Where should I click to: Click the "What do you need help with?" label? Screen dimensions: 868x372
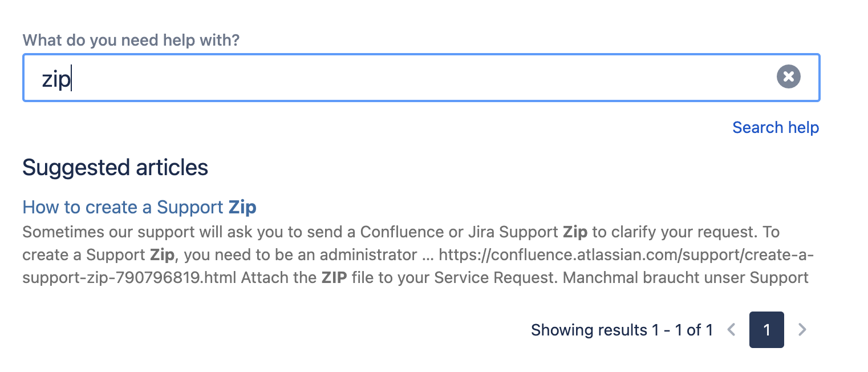click(131, 41)
